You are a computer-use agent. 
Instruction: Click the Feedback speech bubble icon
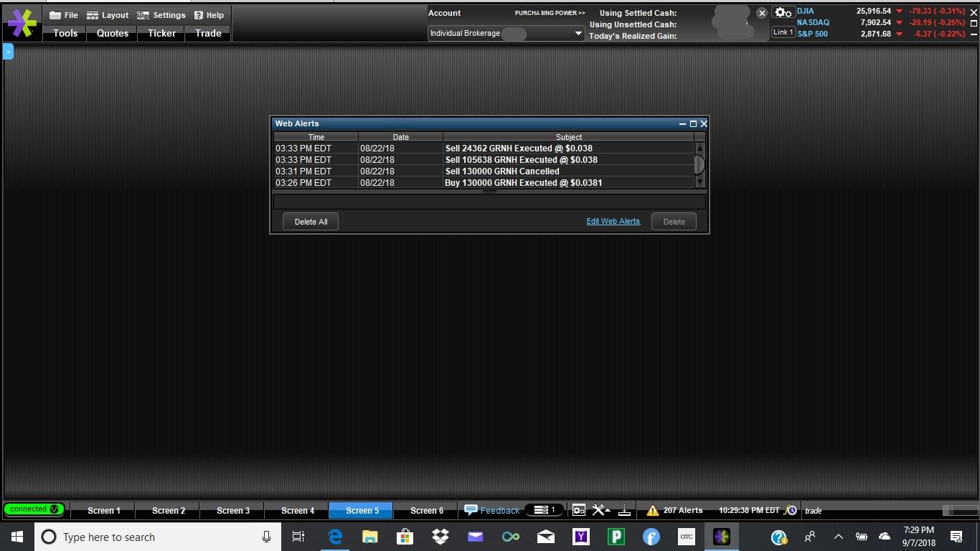(471, 510)
